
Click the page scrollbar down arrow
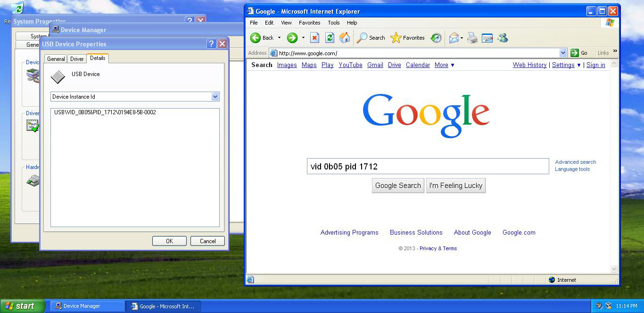(614, 269)
